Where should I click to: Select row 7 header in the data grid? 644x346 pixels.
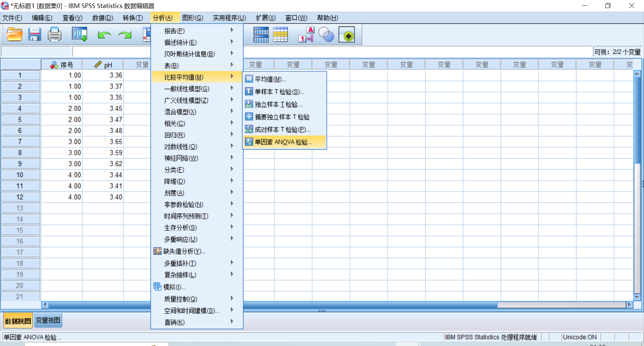tap(20, 142)
